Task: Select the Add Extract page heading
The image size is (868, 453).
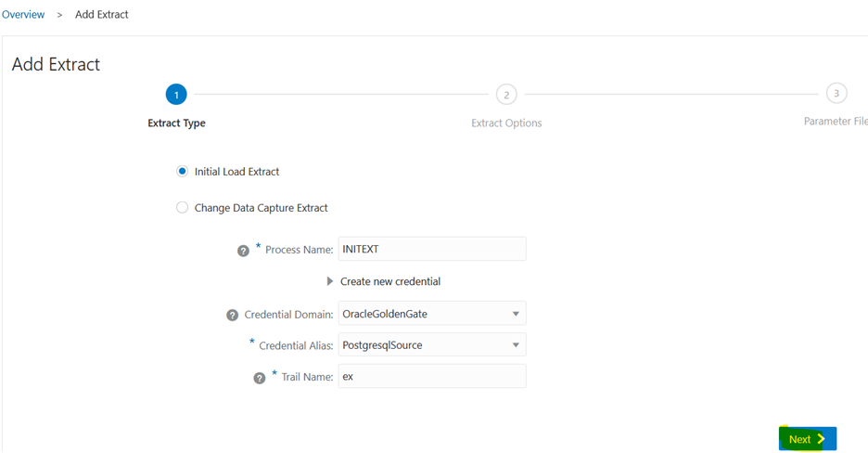Action: pyautogui.click(x=56, y=64)
